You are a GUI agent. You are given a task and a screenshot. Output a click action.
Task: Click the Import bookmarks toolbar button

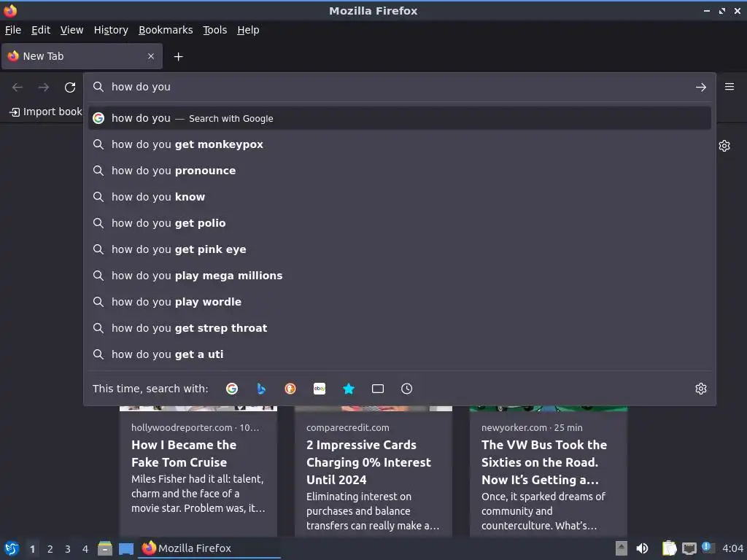45,112
